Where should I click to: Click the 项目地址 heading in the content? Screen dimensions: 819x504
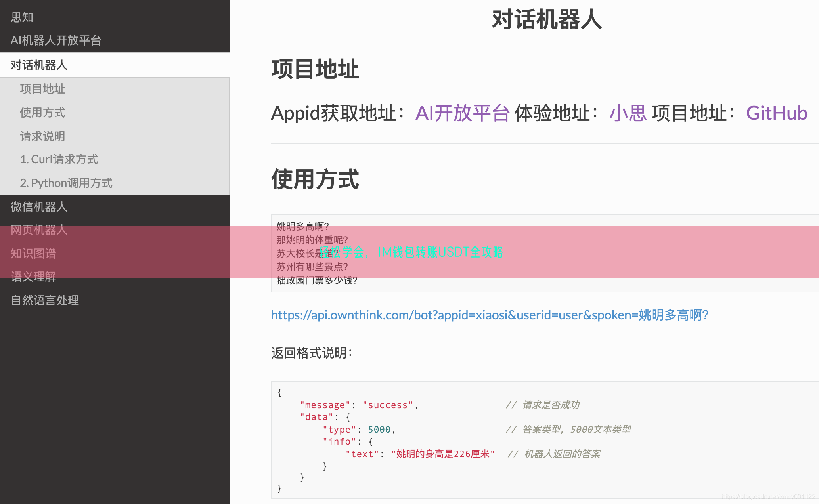(x=315, y=69)
